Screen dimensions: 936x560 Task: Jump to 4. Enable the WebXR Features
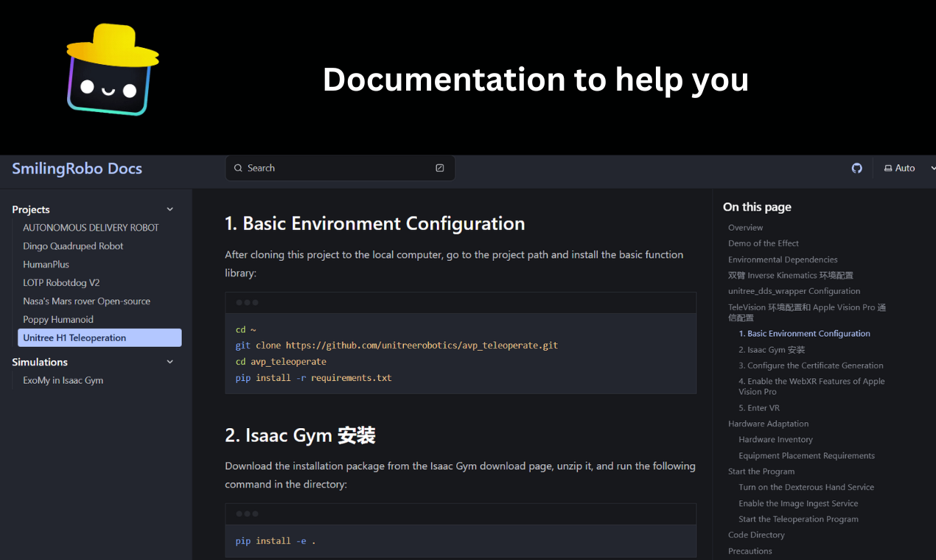tap(811, 386)
